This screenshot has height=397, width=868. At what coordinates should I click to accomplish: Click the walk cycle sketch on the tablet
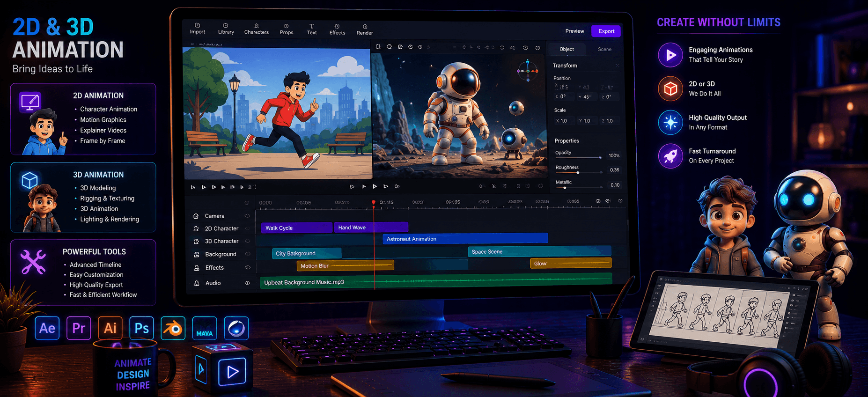(723, 312)
